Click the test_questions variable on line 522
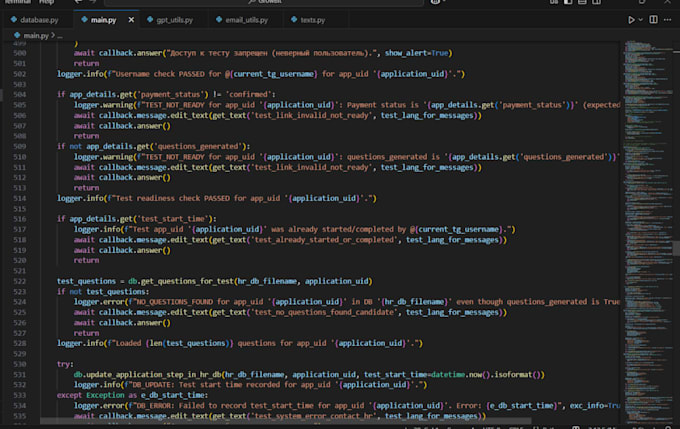 pyautogui.click(x=88, y=281)
